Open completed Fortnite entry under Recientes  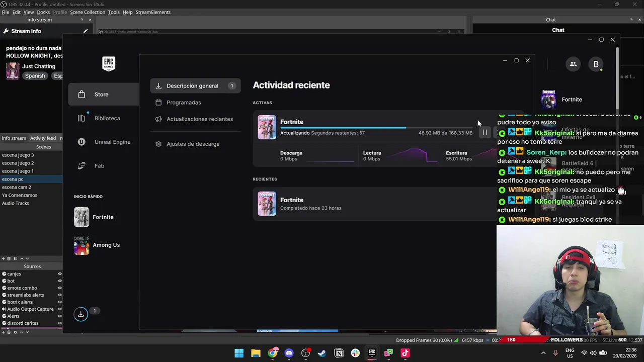(x=375, y=204)
